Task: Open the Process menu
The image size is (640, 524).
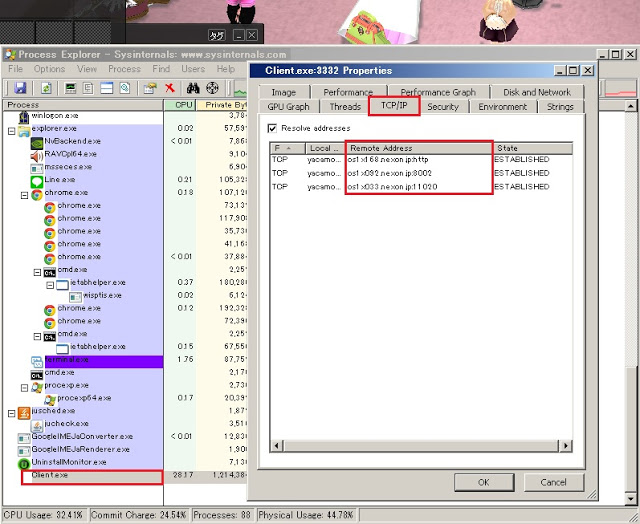Action: click(124, 69)
